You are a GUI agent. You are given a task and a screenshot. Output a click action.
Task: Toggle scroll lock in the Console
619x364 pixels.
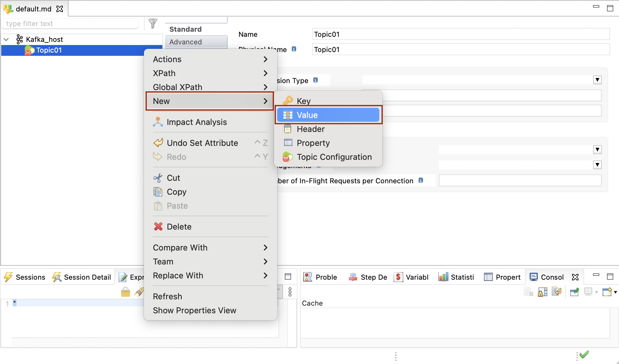[x=542, y=291]
